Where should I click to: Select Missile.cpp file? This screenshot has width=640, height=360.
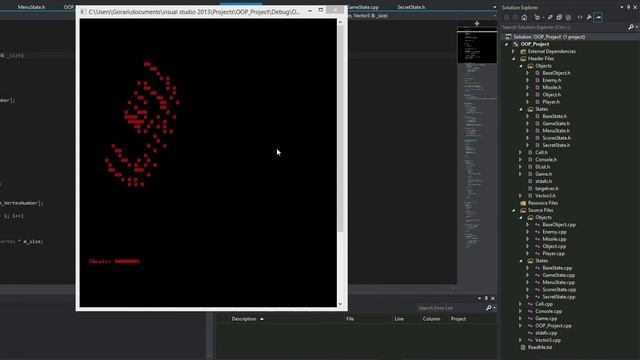554,239
